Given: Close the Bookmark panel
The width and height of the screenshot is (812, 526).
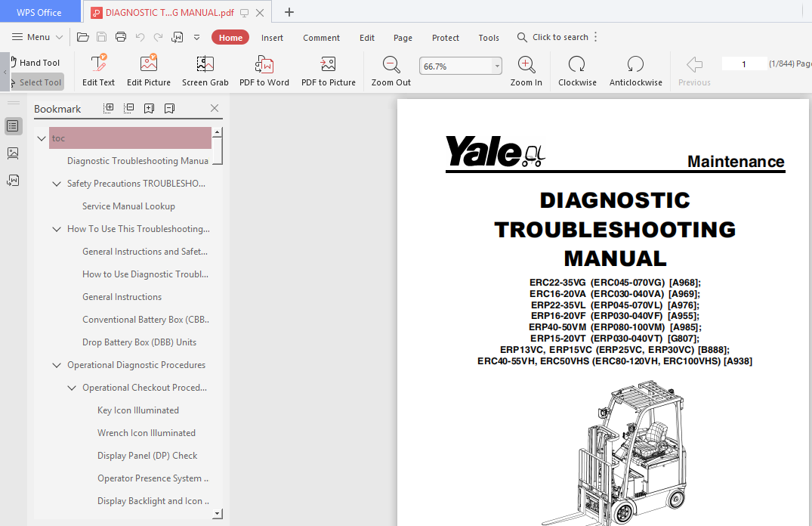Looking at the screenshot, I should (215, 108).
